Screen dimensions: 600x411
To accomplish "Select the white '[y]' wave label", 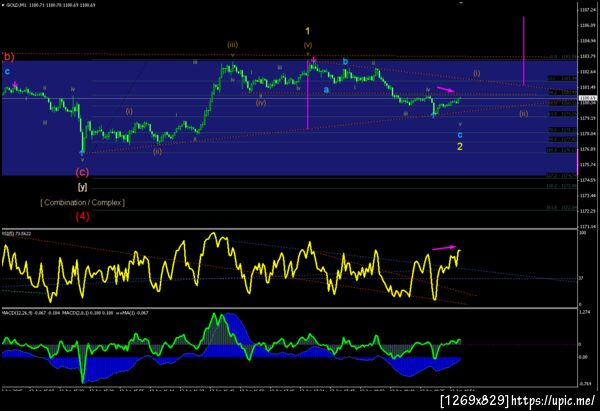I will pyautogui.click(x=82, y=187).
